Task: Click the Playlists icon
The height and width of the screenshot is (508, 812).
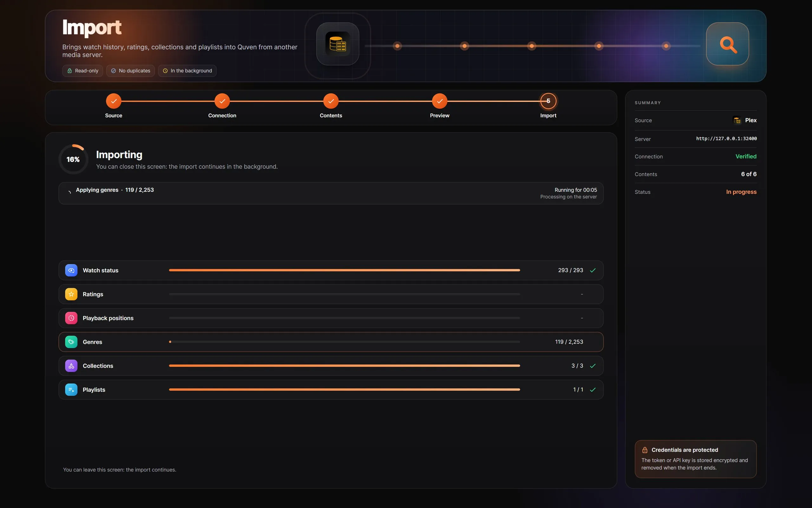Action: 71,389
